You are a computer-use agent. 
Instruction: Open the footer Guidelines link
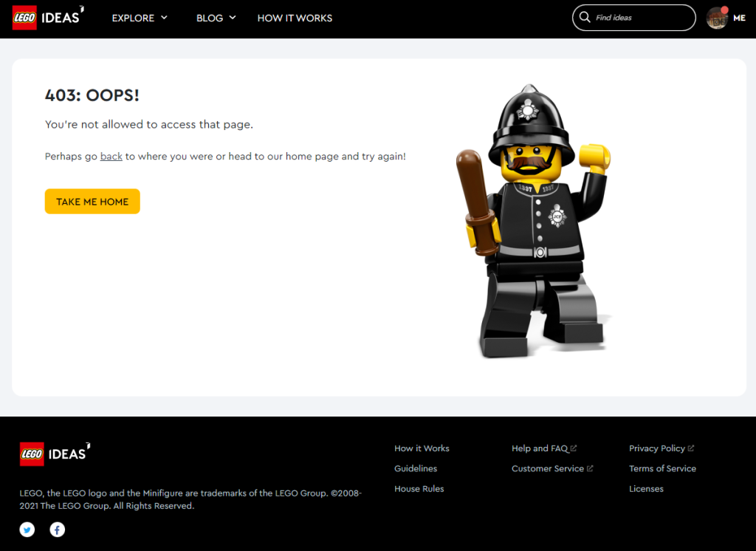point(416,468)
